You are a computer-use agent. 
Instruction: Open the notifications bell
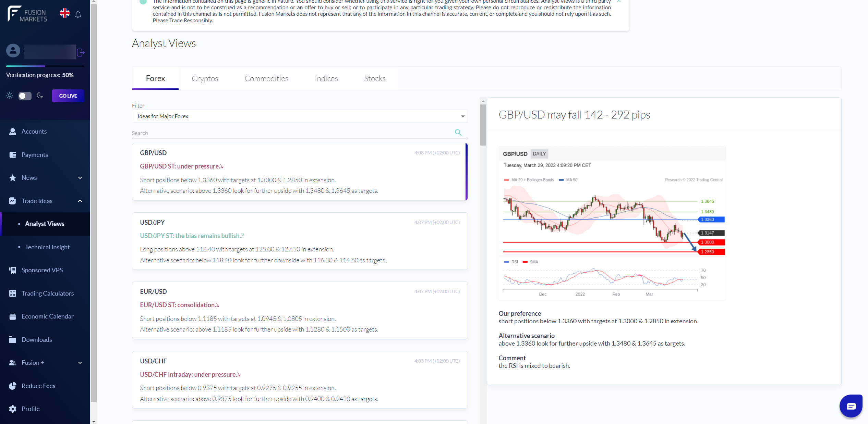(78, 14)
